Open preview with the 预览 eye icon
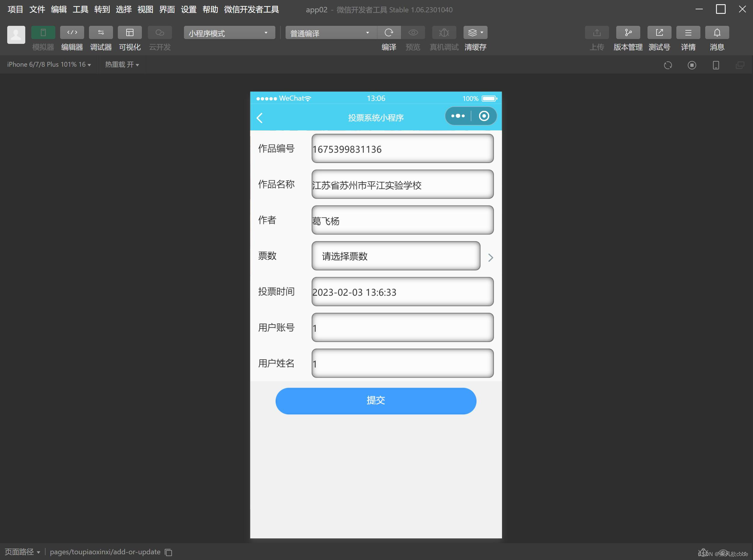Screen dimensions: 753x560 coord(412,32)
